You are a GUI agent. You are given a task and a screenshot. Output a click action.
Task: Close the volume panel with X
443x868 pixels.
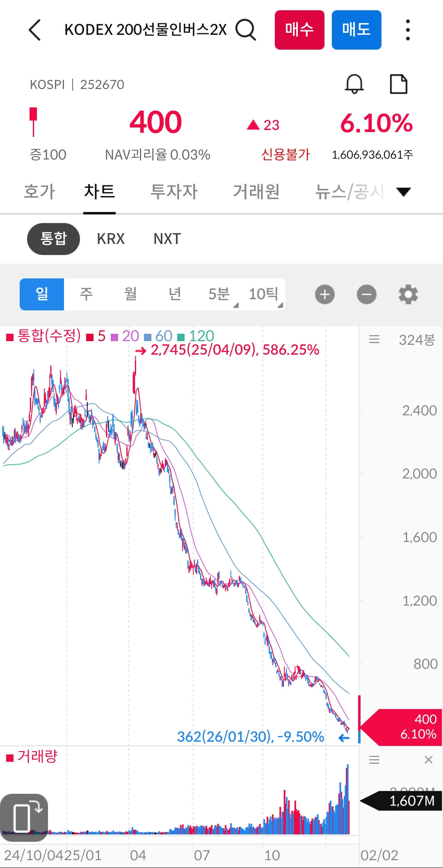coord(428,760)
